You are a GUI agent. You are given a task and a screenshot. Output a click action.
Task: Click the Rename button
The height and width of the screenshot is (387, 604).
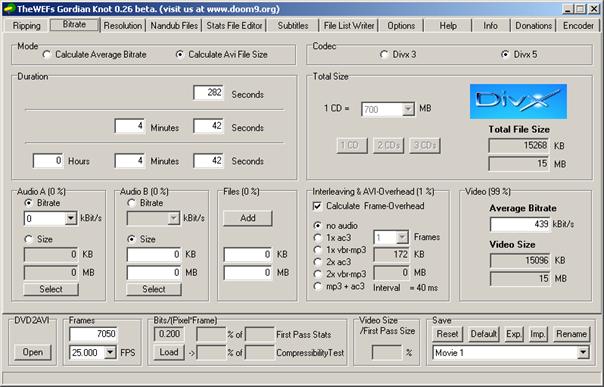(x=571, y=334)
